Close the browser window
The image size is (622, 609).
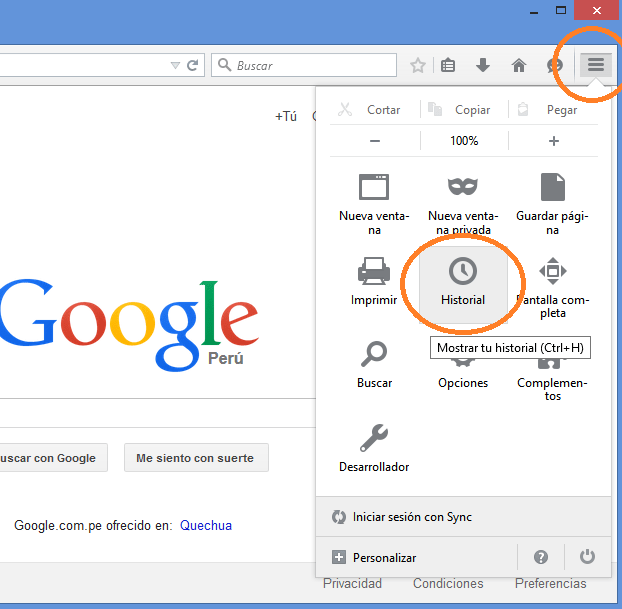[597, 11]
